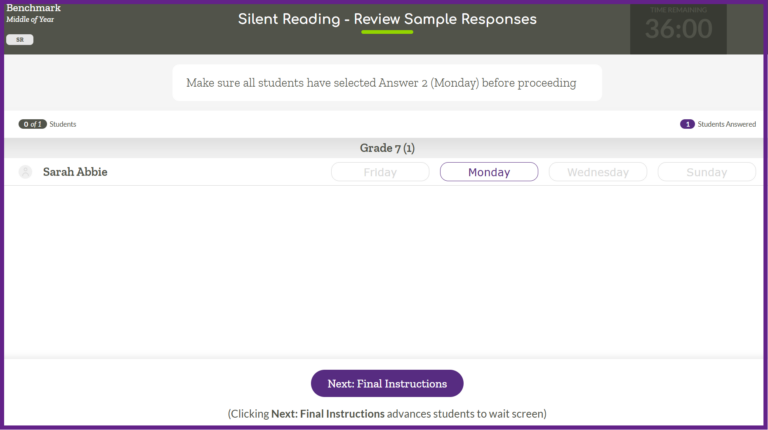Collapse the Grade 7 (1) group header
Viewport: 768px width, 430px height.
pyautogui.click(x=387, y=148)
